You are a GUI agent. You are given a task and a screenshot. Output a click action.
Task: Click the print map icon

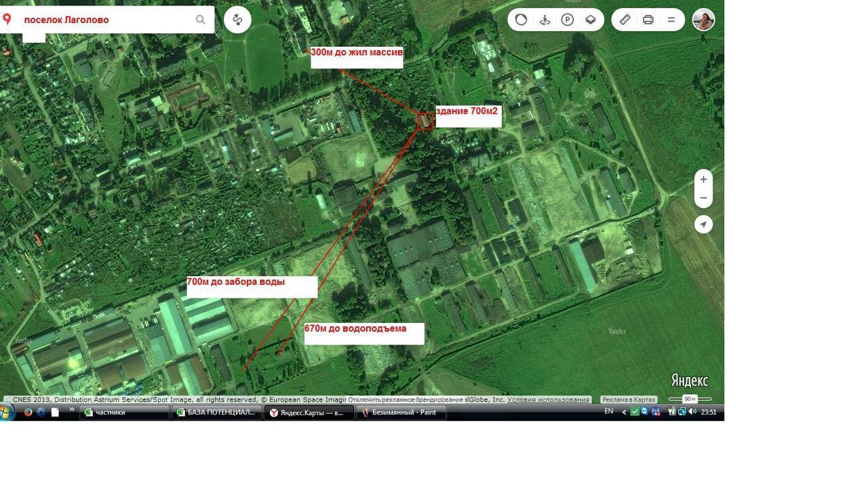648,20
